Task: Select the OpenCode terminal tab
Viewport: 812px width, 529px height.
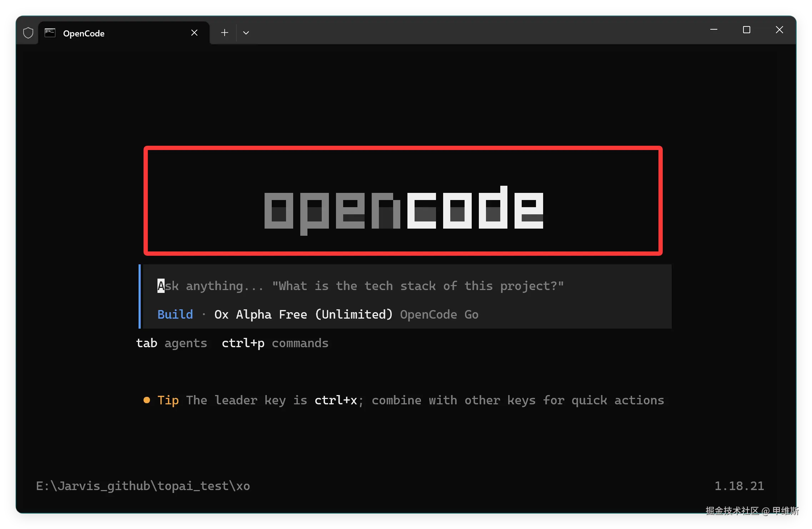Action: (124, 33)
